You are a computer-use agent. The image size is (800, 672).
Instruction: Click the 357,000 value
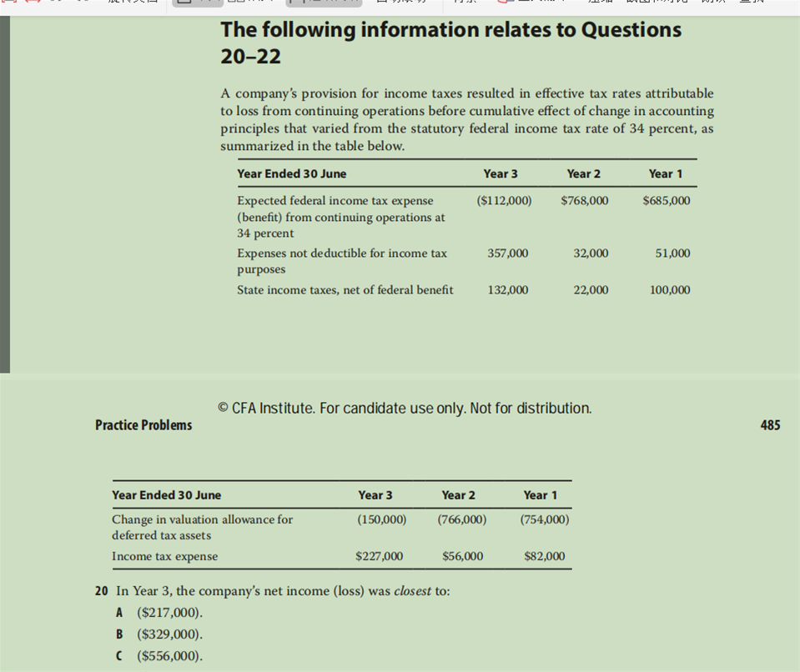508,253
